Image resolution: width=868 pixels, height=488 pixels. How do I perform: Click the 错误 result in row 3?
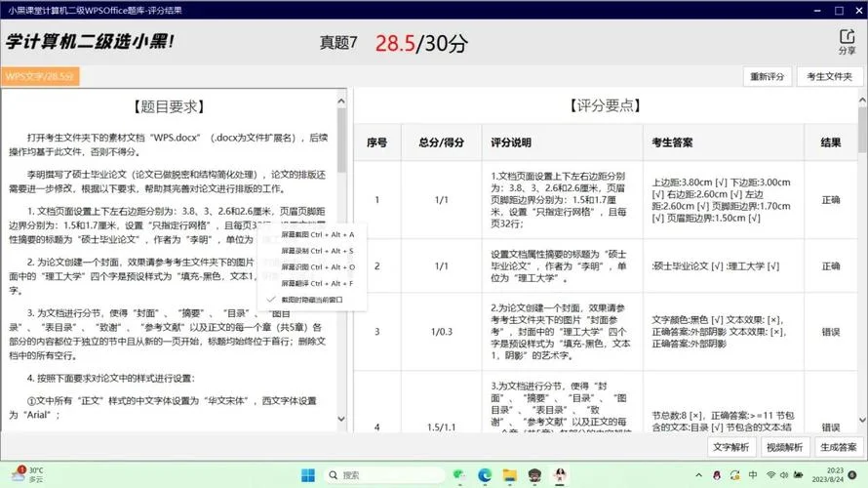pos(830,332)
